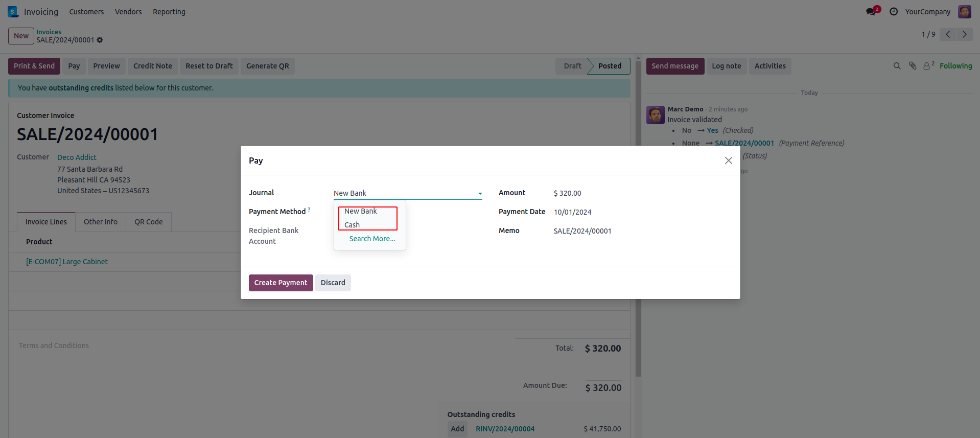
Task: Open the Reporting menu
Action: tap(169, 12)
